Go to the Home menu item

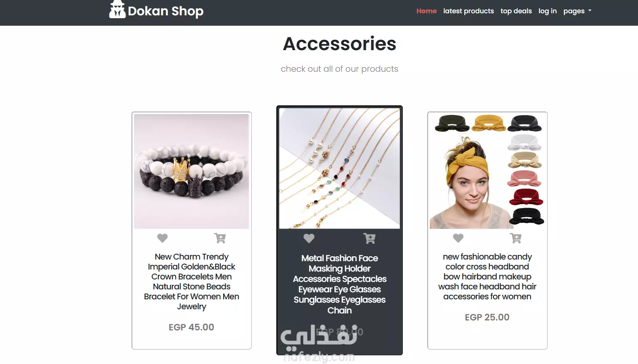(x=426, y=11)
